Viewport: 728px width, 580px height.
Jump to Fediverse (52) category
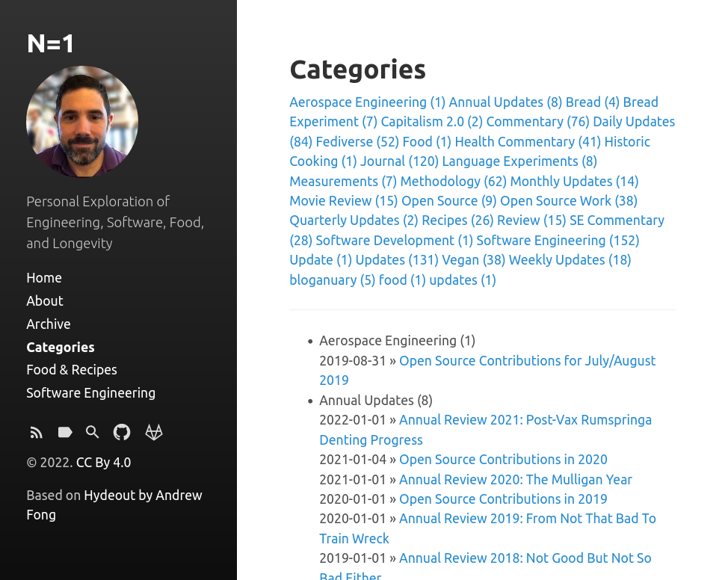357,142
